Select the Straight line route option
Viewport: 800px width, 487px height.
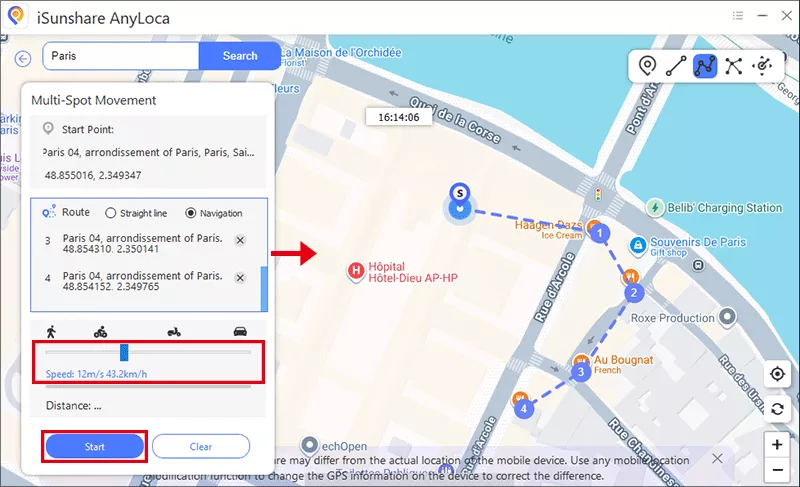point(111,213)
